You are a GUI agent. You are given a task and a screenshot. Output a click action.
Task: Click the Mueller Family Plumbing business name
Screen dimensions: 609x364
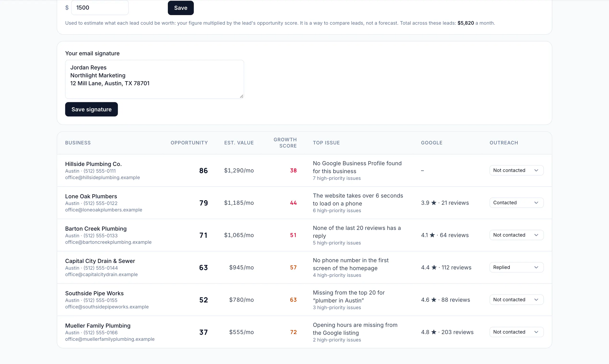tap(98, 326)
